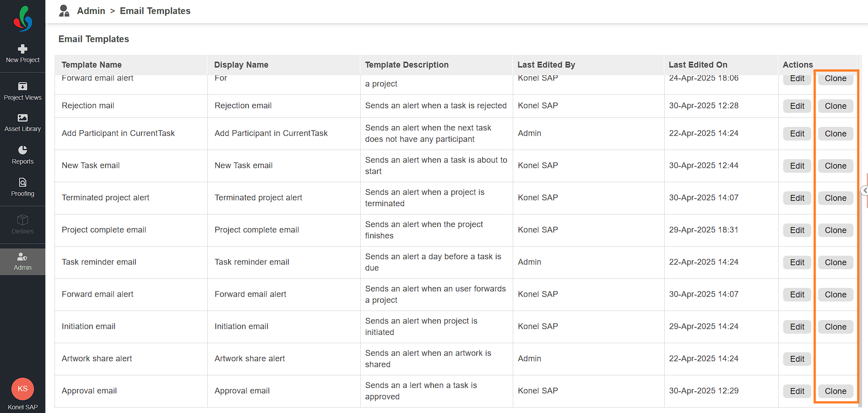868x413 pixels.
Task: Select 'Approval email' template name
Action: 89,391
